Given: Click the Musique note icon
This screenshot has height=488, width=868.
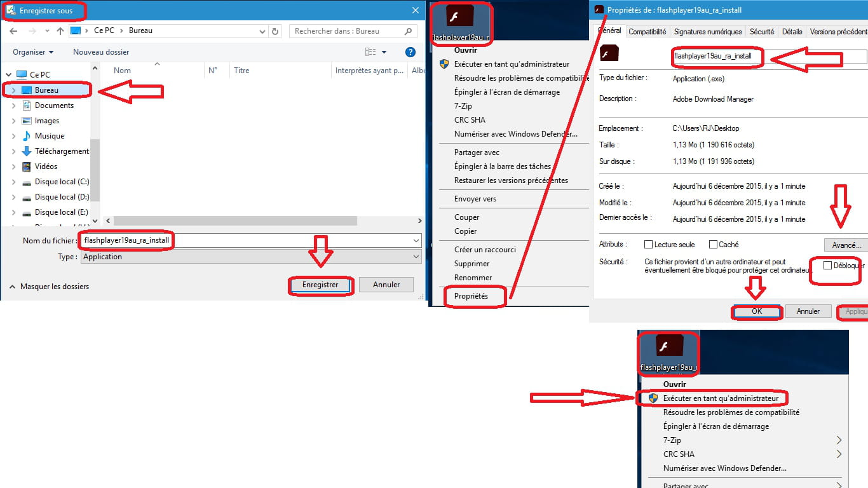Looking at the screenshot, I should 27,136.
